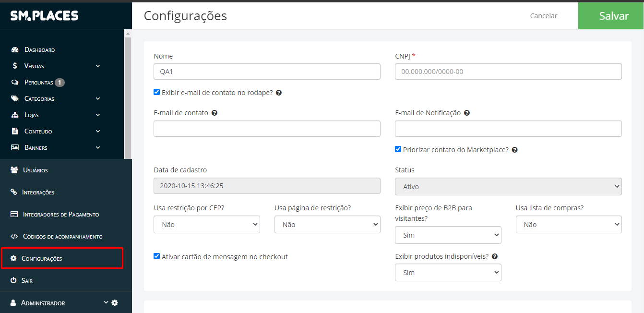
Task: Expand the Banners submenu chevron
Action: (98, 148)
